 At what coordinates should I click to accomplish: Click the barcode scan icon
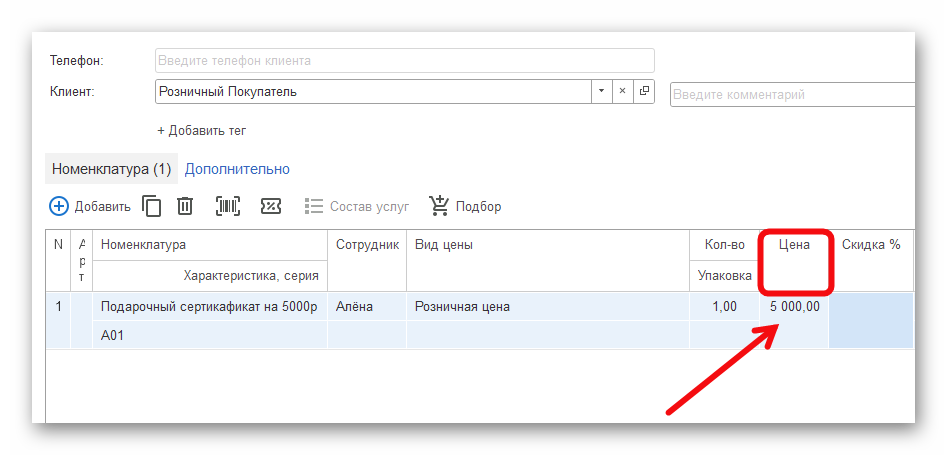tap(228, 206)
